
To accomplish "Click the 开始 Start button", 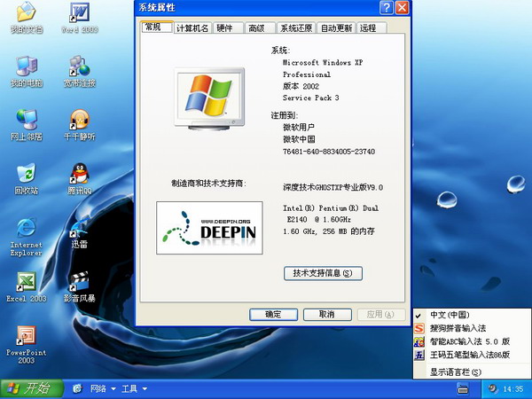I will [32, 388].
